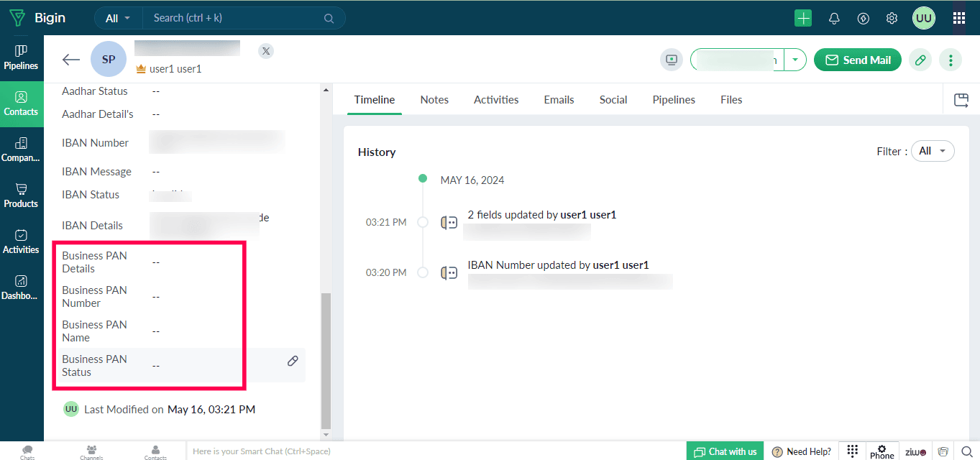Click the Chat with us button
980x460 pixels.
coord(725,451)
